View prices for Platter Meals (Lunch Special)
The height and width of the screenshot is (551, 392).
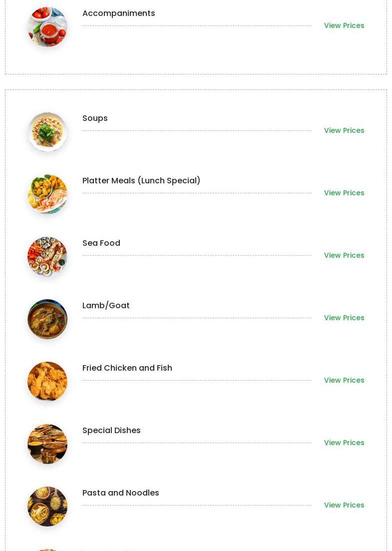tap(344, 193)
